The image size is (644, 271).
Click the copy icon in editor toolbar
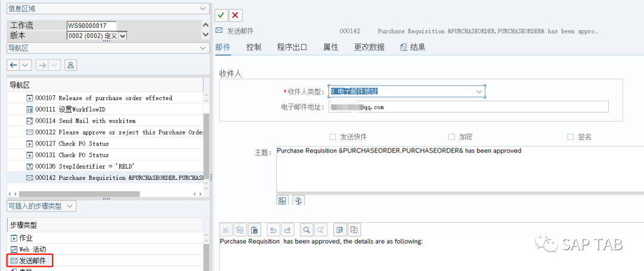[240, 229]
